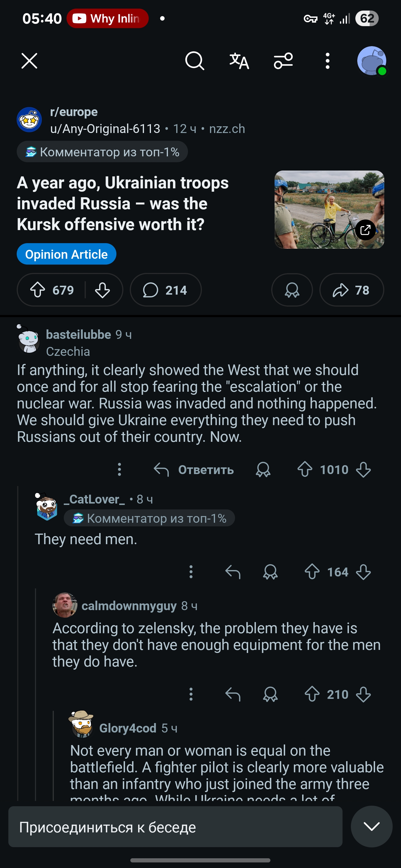
Task: Tap the Opinion Article flair
Action: (x=67, y=254)
